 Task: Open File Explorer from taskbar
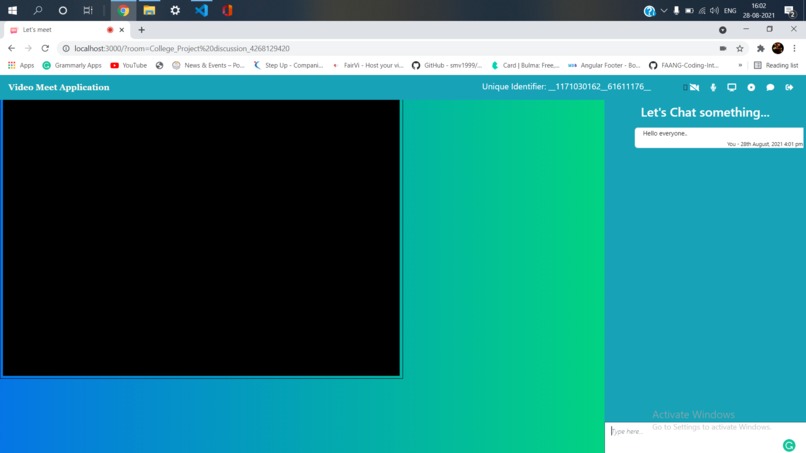(149, 10)
